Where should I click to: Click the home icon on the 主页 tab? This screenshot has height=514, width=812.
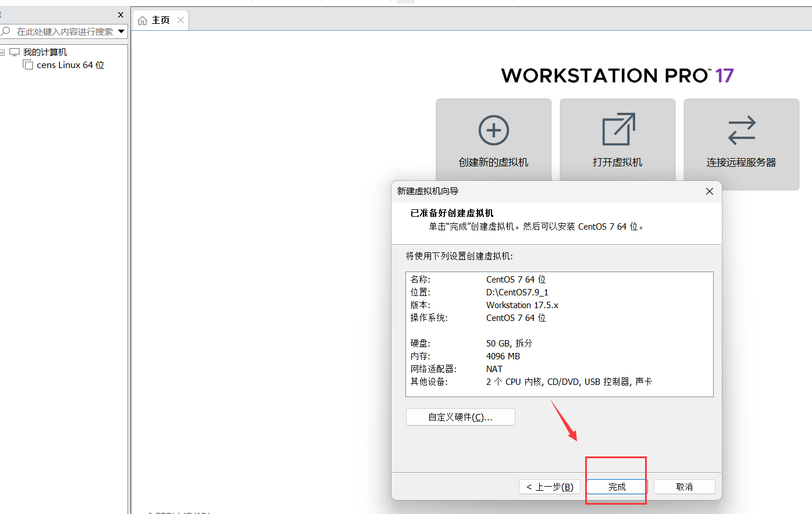[143, 19]
